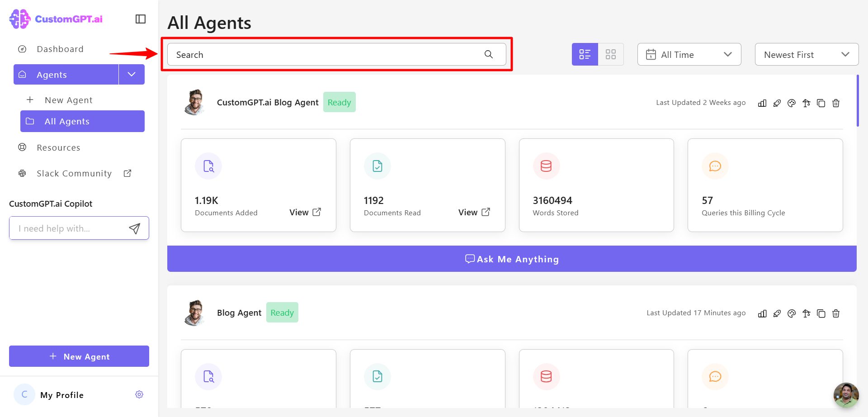The image size is (868, 417).
Task: Open profile settings gear
Action: (x=139, y=394)
